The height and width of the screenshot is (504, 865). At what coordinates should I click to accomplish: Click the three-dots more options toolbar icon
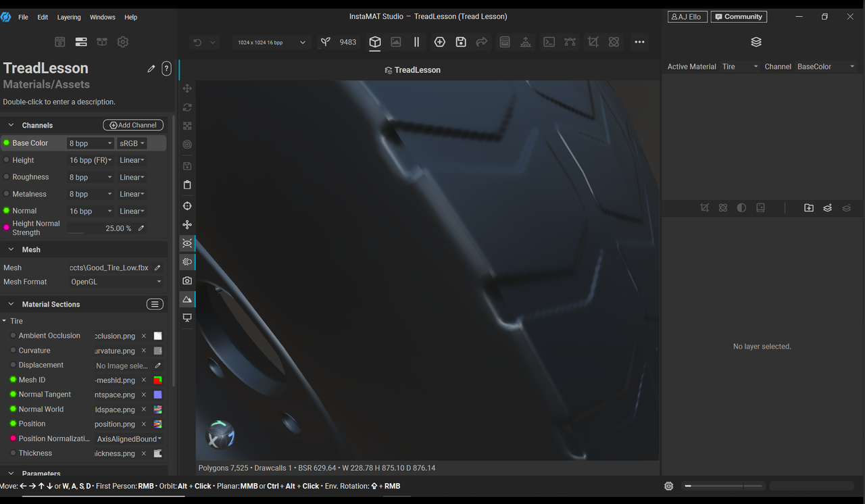(x=639, y=42)
